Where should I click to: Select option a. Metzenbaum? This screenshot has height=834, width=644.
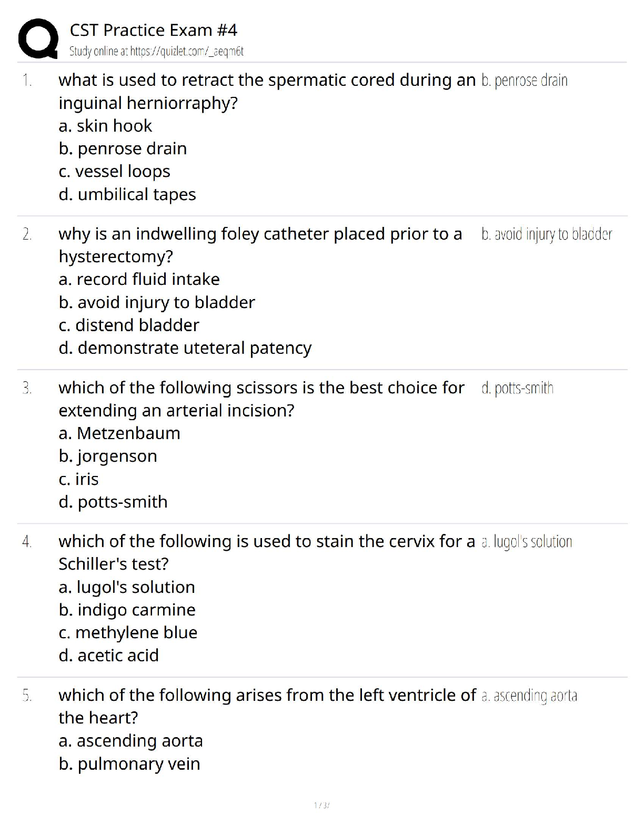[119, 433]
